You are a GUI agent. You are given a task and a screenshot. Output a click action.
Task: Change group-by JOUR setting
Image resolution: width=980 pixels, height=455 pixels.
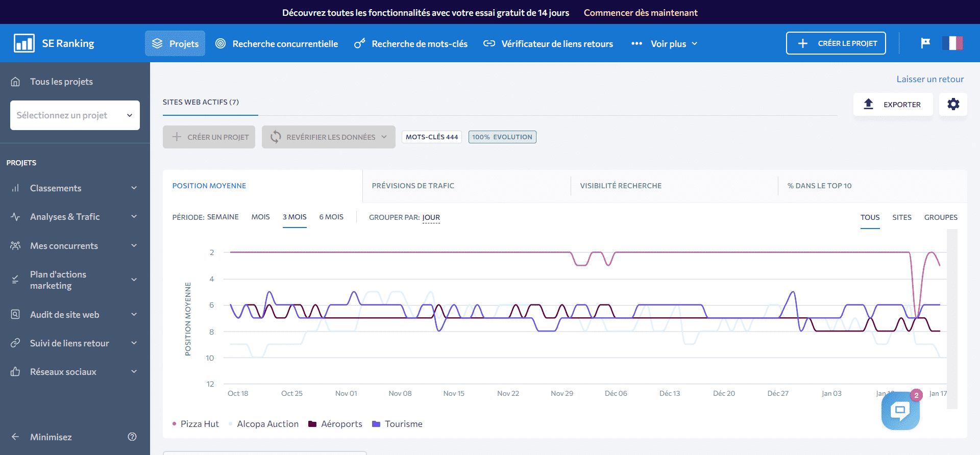[431, 218]
